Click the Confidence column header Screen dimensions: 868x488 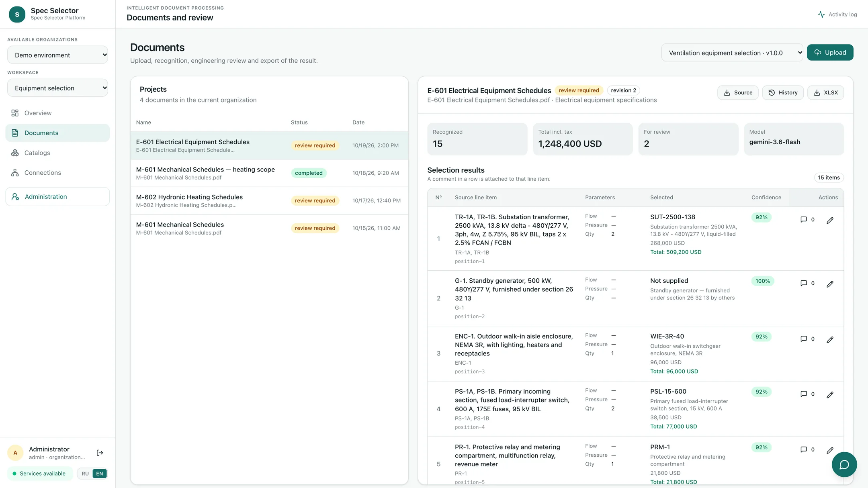pos(766,197)
